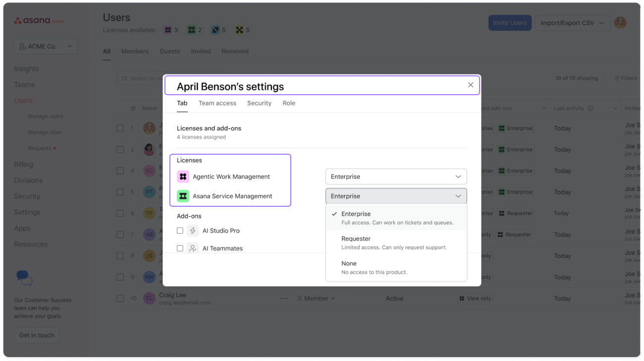This screenshot has width=644, height=361.
Task: Click the pink license icon showing 3 available
Action: 168,30
